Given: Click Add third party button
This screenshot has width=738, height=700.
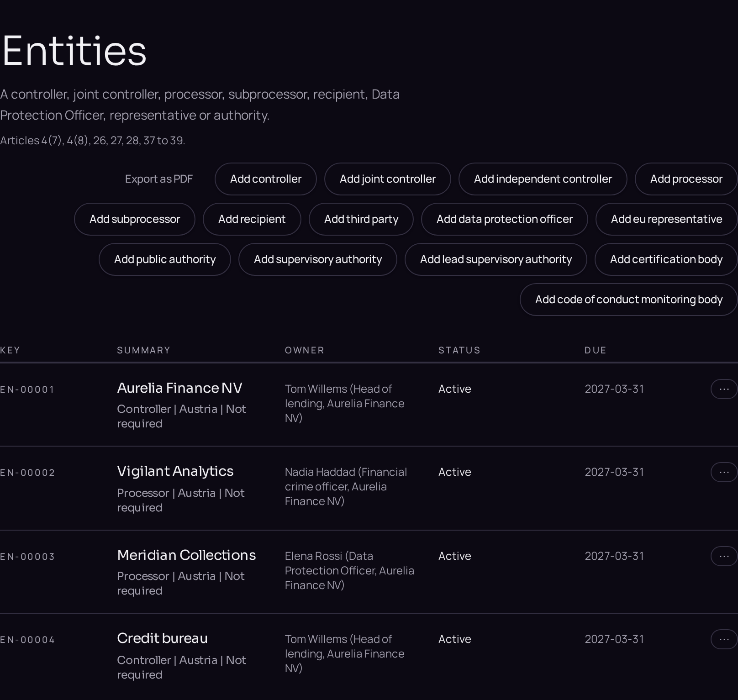Looking at the screenshot, I should tap(361, 219).
